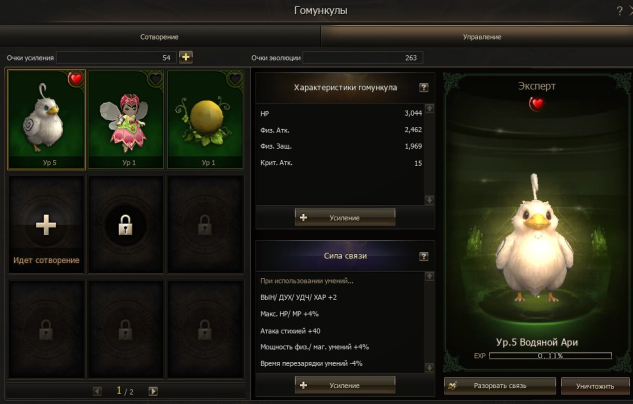Toggle heart favorite on fairy card
This screenshot has width=633, height=404.
(155, 78)
